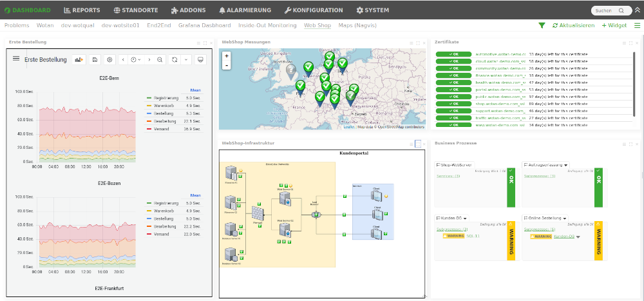The image size is (644, 301).
Task: Click the Add panel icon in Grafana toolbar
Action: (80, 59)
